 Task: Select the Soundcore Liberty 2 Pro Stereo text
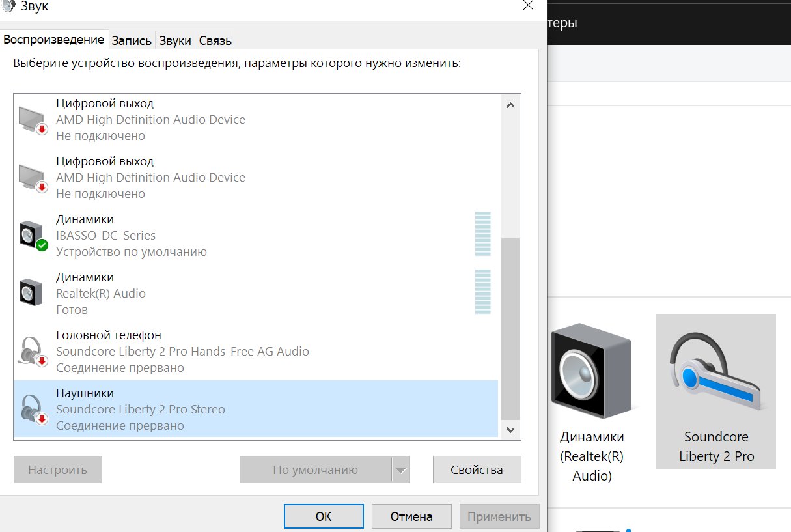[141, 410]
